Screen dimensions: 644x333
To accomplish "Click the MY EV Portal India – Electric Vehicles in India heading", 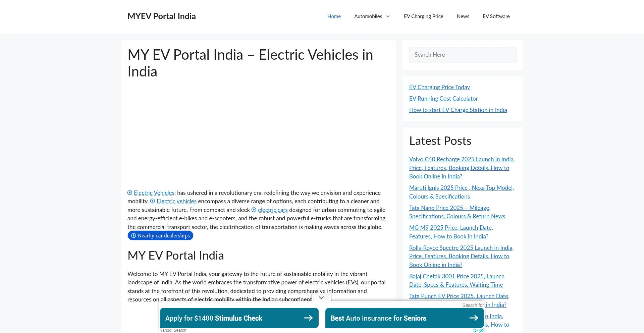I will [250, 63].
